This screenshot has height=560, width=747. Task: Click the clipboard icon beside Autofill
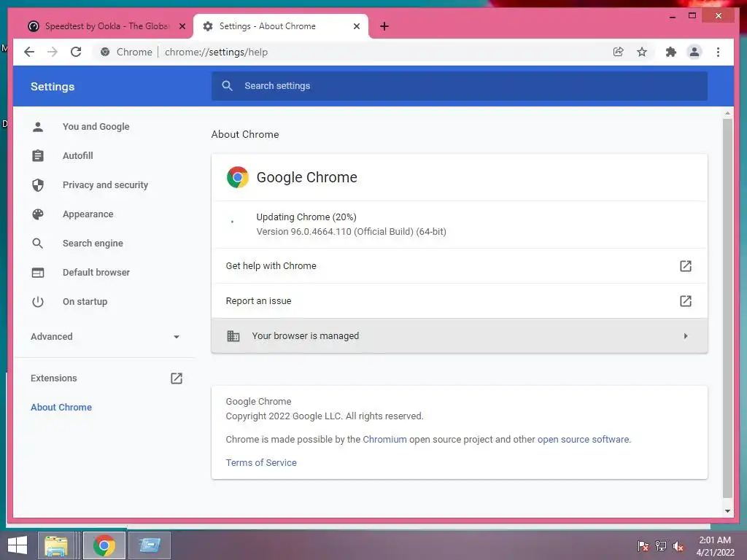point(38,156)
